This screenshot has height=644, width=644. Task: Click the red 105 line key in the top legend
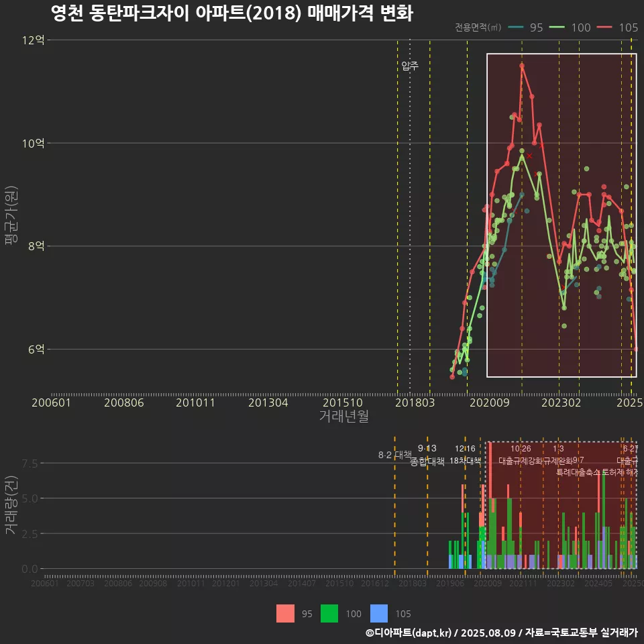(604, 28)
